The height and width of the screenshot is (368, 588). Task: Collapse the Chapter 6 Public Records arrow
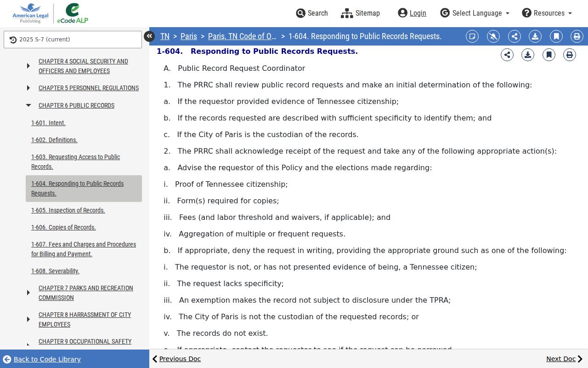point(28,105)
